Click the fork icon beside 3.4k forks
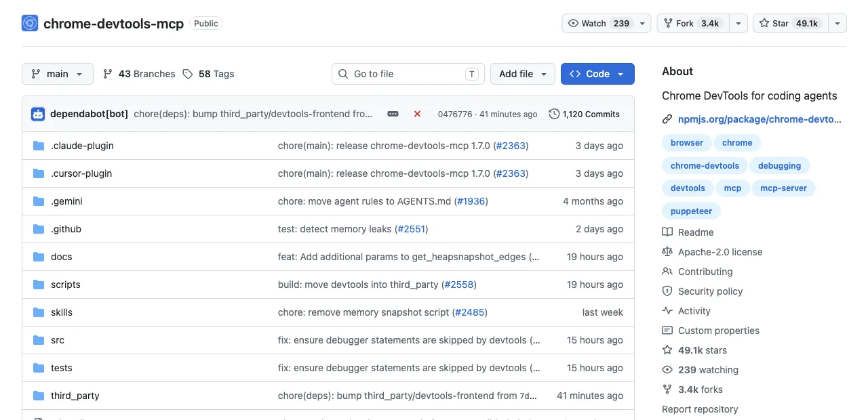Image resolution: width=868 pixels, height=420 pixels. (x=667, y=390)
